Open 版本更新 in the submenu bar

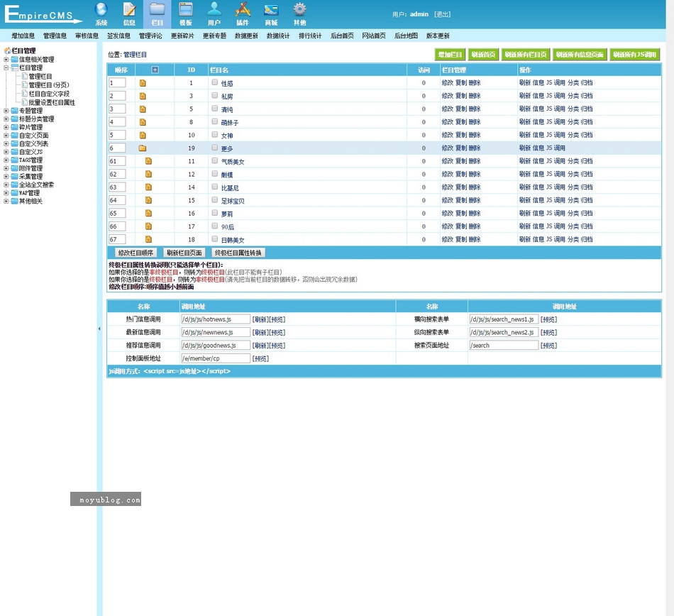point(438,35)
